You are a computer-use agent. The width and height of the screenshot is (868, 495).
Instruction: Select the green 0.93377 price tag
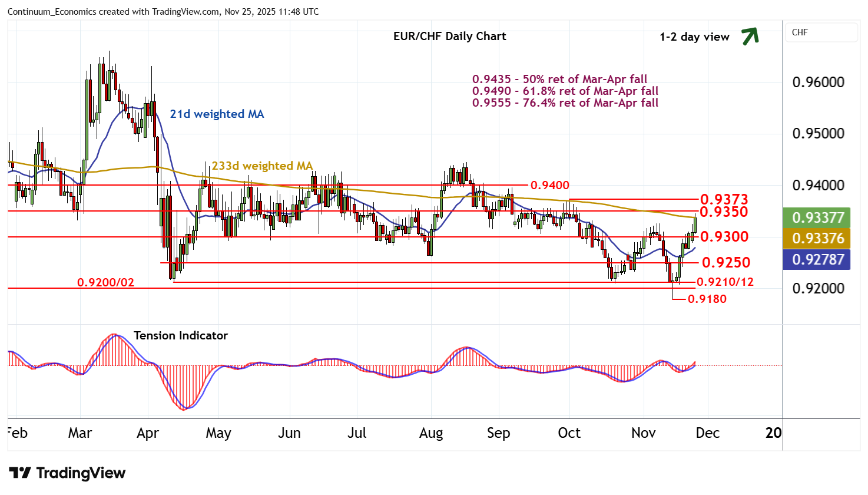[817, 218]
